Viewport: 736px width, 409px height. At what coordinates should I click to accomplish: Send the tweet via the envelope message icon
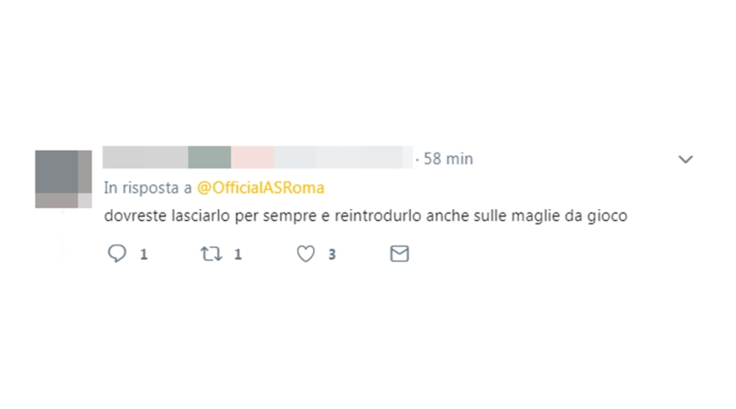pyautogui.click(x=399, y=254)
